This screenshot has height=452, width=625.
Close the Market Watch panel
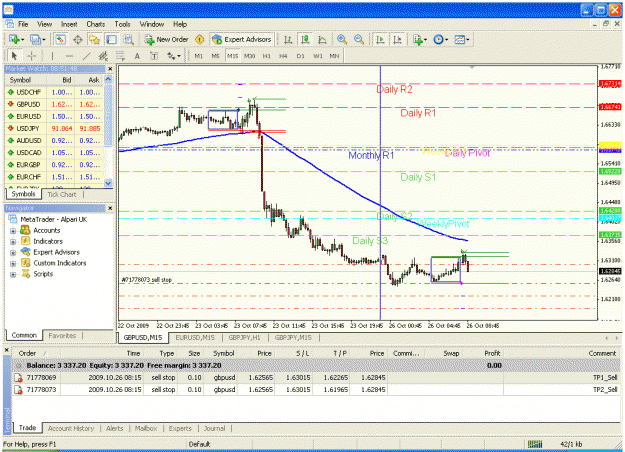[110, 69]
